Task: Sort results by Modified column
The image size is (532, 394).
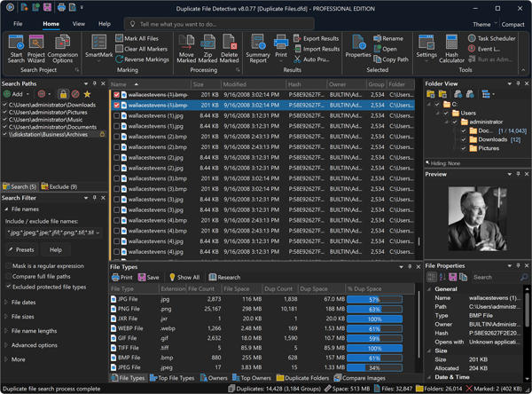Action: tap(253, 84)
